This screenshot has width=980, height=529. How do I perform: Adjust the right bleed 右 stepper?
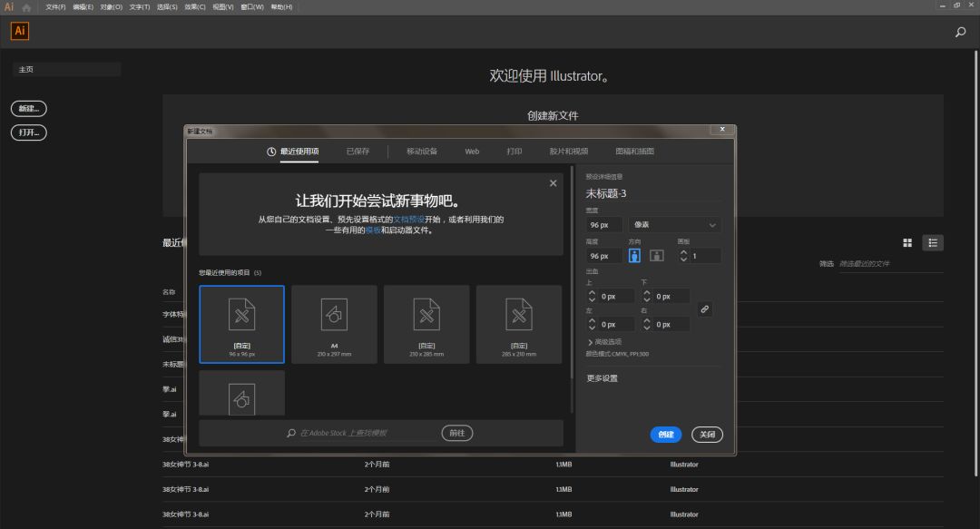[647, 324]
